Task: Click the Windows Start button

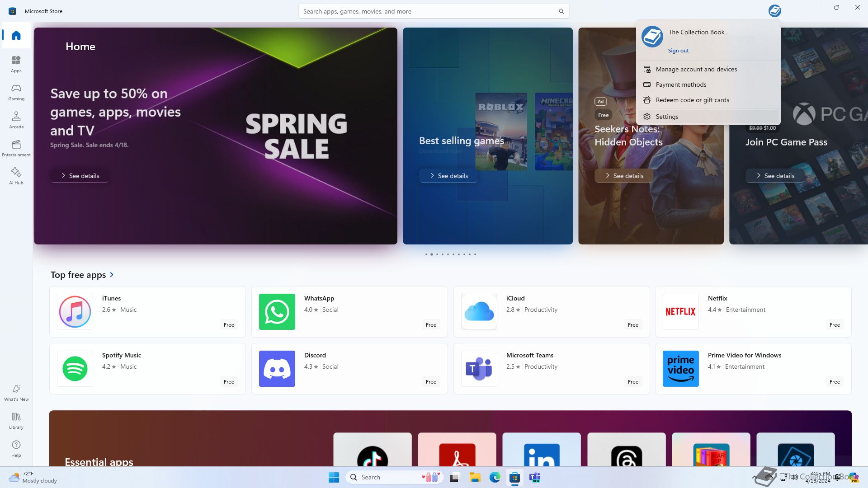Action: 334,477
